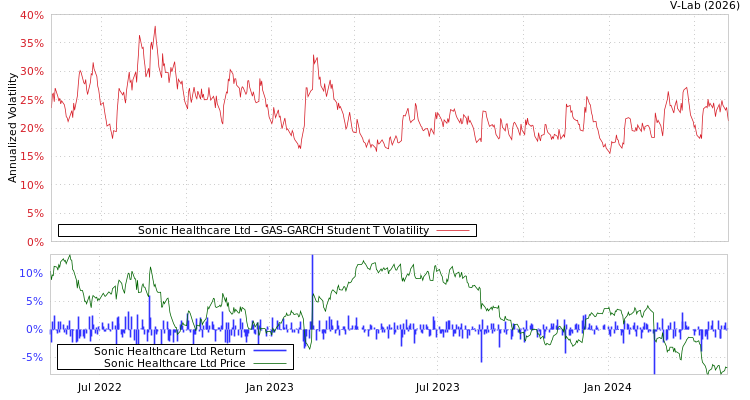The width and height of the screenshot is (750, 400).
Task: Click the GAS-GARCH Student T Volatility legend label
Action: (x=283, y=230)
